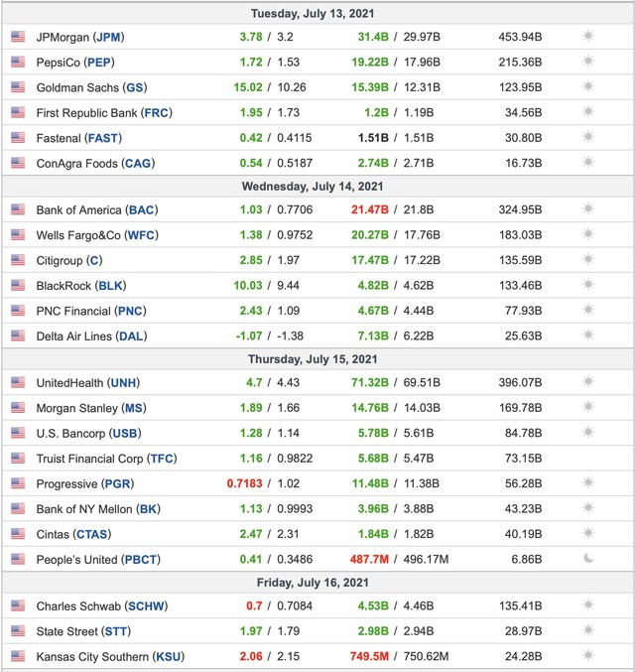Click the sun icon in UnitedHealth row

click(x=588, y=382)
